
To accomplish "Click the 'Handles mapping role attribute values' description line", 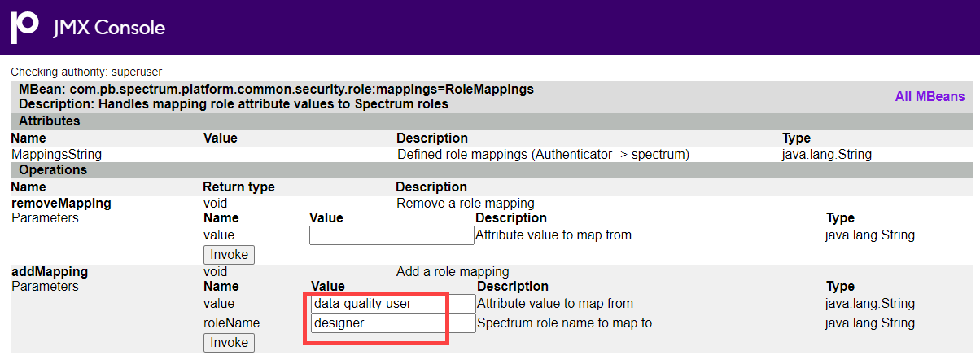I will coord(233,104).
